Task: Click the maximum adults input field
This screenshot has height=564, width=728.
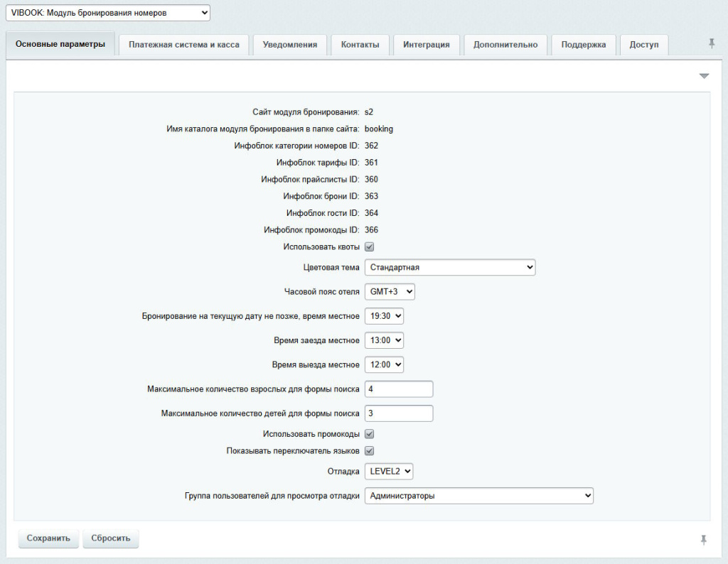Action: 398,389
